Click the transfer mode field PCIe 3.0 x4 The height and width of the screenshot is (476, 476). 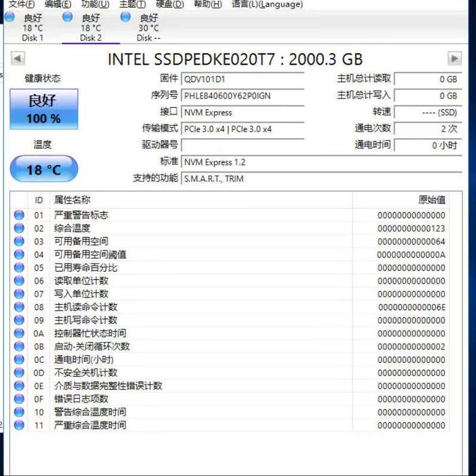(243, 129)
